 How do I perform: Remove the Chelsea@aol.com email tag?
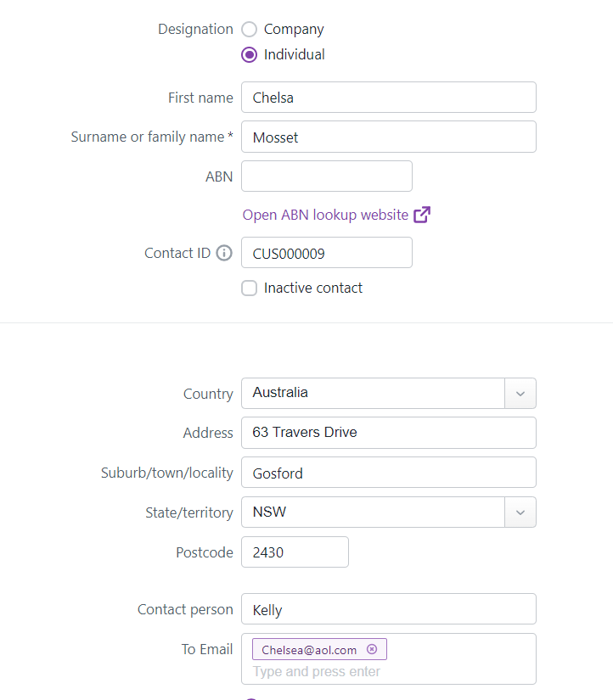point(372,650)
